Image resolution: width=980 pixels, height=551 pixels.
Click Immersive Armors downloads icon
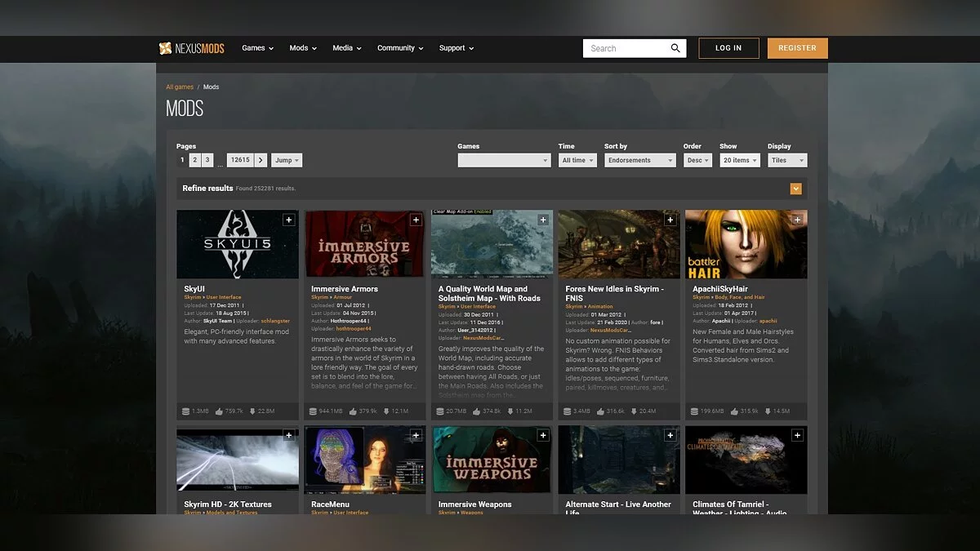(385, 411)
